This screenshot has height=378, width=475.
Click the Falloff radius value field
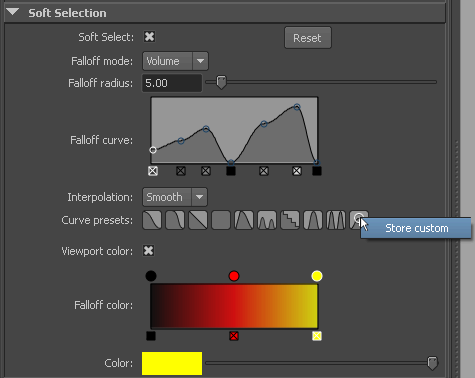pos(172,83)
